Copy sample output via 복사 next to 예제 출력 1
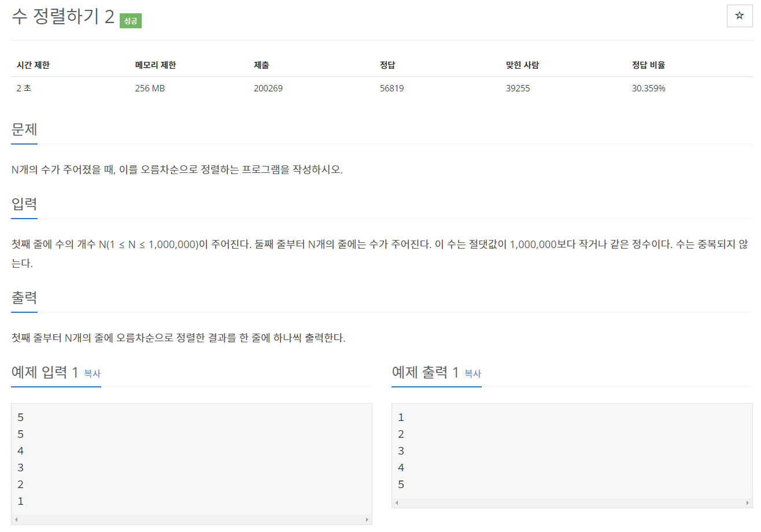This screenshot has height=532, width=761. pos(473,374)
